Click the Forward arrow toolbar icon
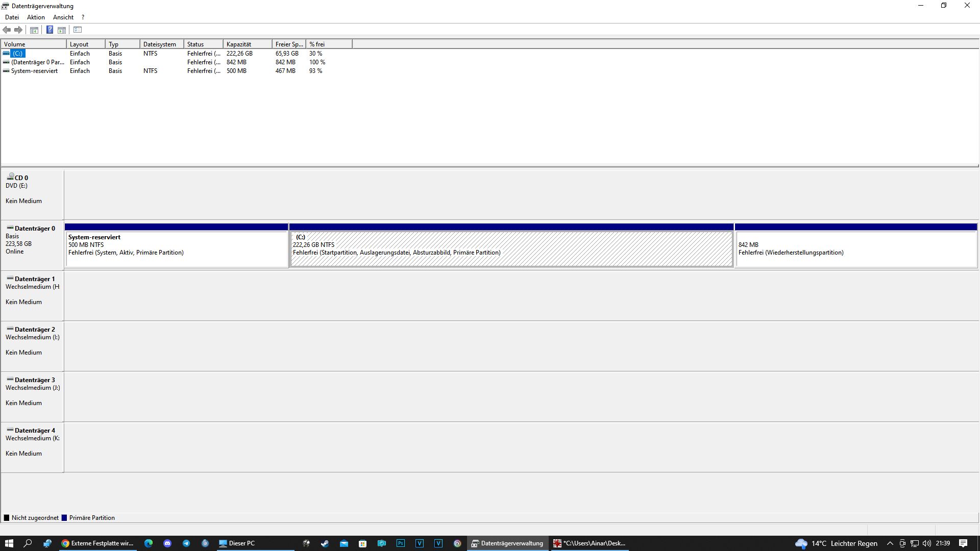This screenshot has height=551, width=980. coord(18,30)
